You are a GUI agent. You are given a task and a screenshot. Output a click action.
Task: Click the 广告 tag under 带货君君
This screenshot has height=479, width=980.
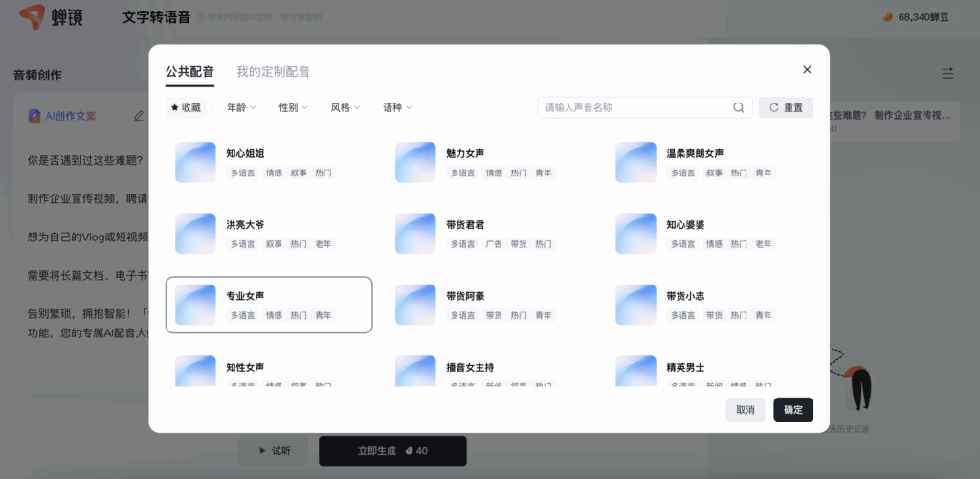[x=494, y=244]
